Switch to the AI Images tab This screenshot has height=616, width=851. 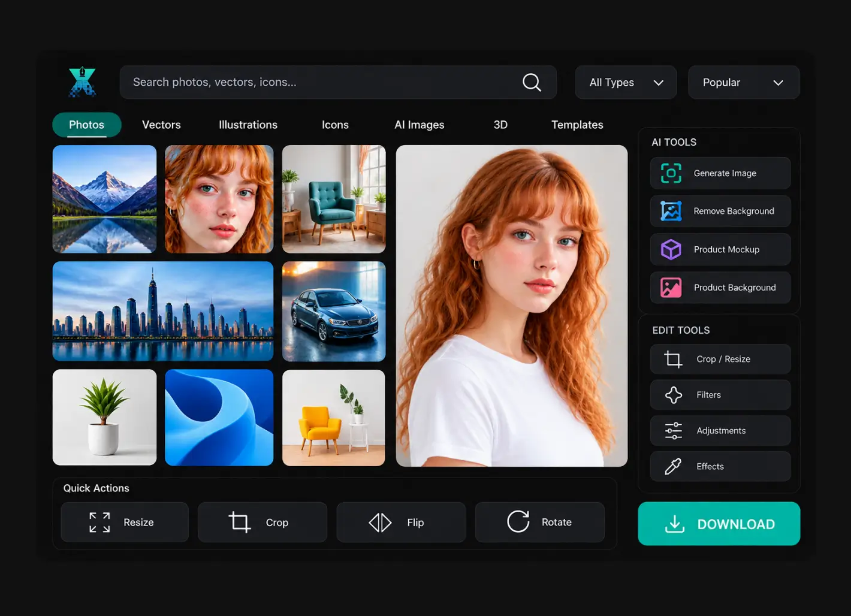tap(420, 125)
